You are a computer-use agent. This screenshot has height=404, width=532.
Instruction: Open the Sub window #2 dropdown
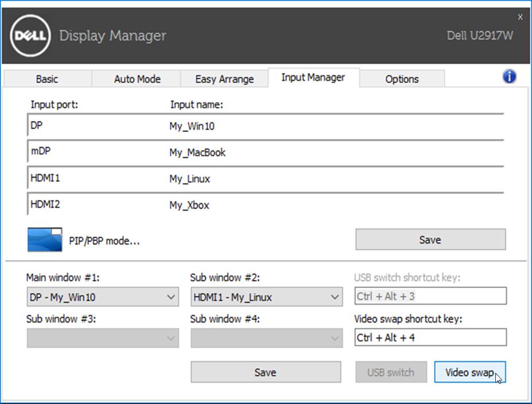[x=267, y=297]
